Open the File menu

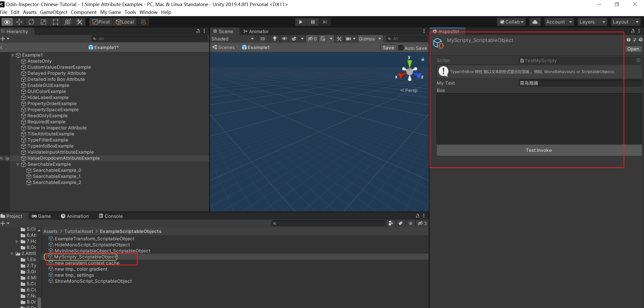(4, 12)
